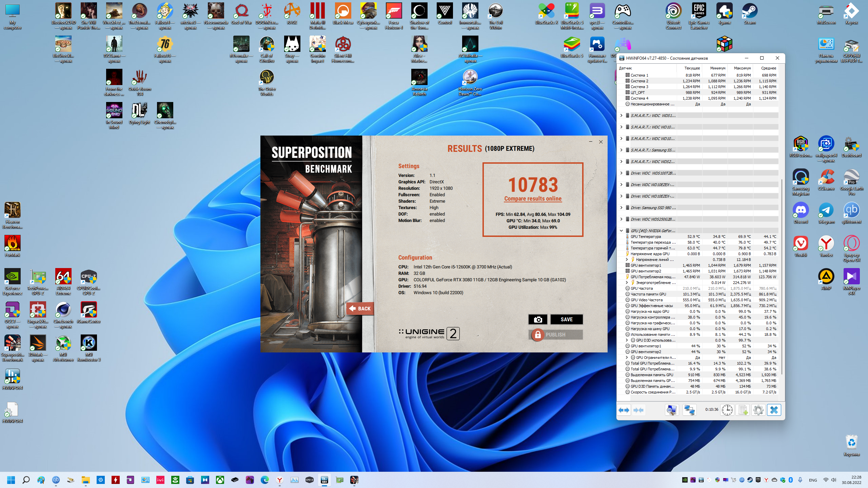The image size is (868, 488).
Task: Open Windows Start menu on taskbar
Action: click(x=11, y=480)
